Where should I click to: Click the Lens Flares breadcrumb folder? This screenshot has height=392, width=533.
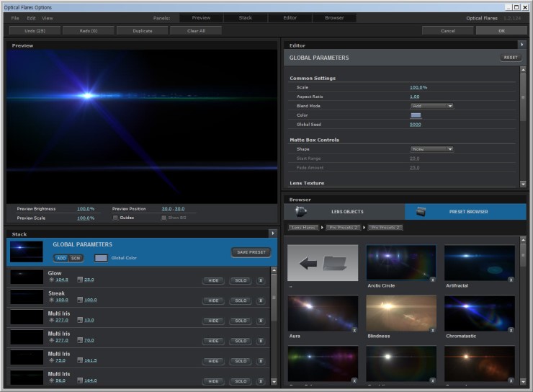pos(303,228)
